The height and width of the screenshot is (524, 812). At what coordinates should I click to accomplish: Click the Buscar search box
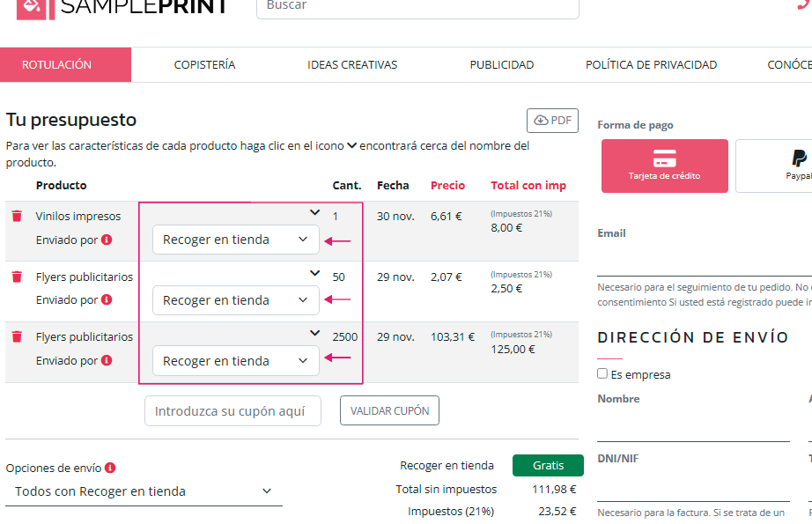[x=417, y=7]
